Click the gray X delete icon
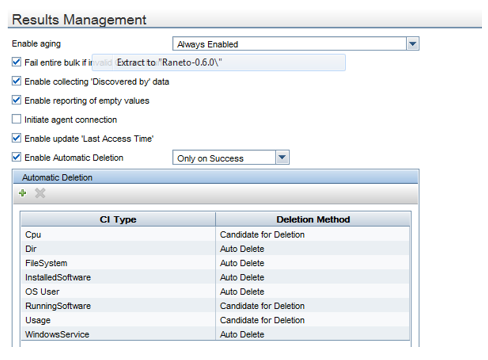 (x=40, y=193)
